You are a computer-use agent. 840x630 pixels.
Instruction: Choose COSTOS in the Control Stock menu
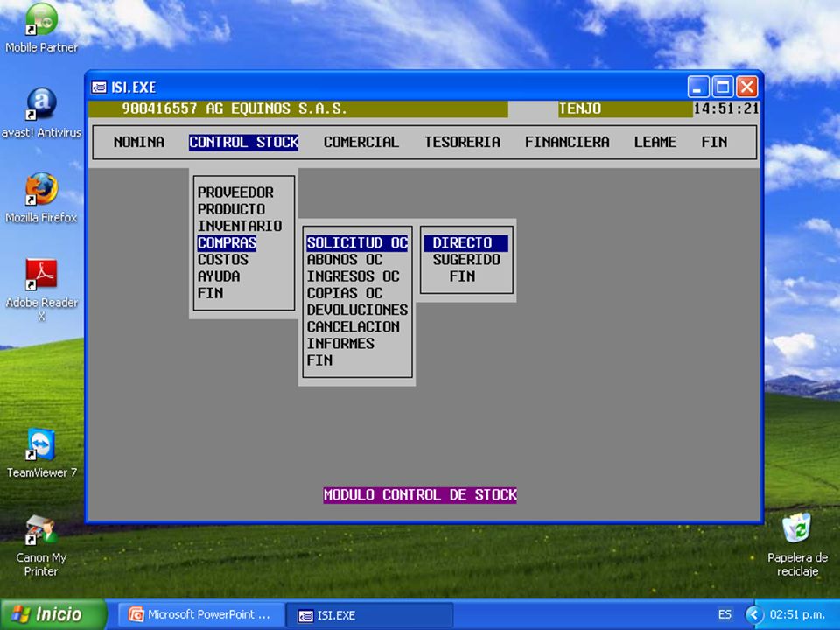(x=223, y=259)
